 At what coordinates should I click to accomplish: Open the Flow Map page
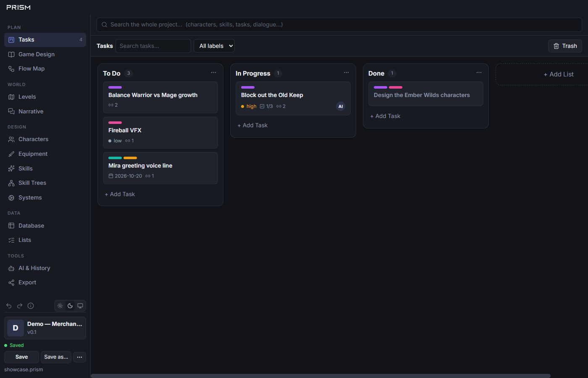click(45, 68)
